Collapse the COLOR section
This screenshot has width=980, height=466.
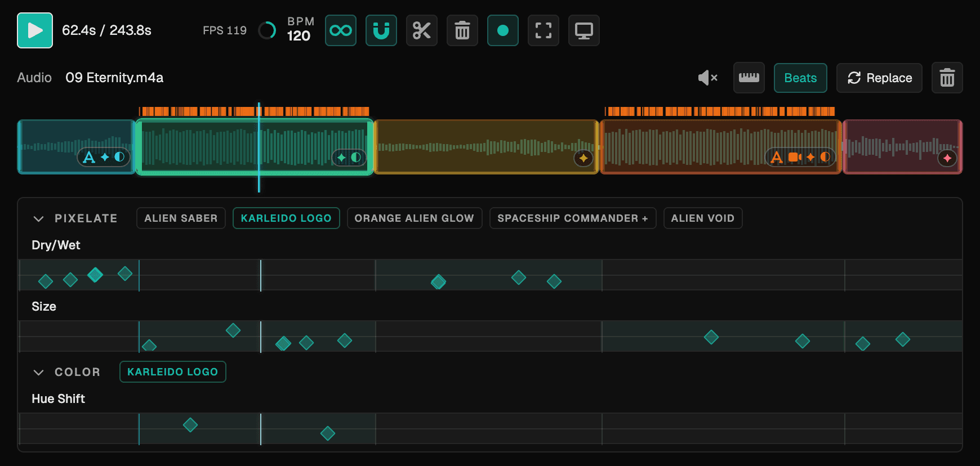click(x=39, y=372)
